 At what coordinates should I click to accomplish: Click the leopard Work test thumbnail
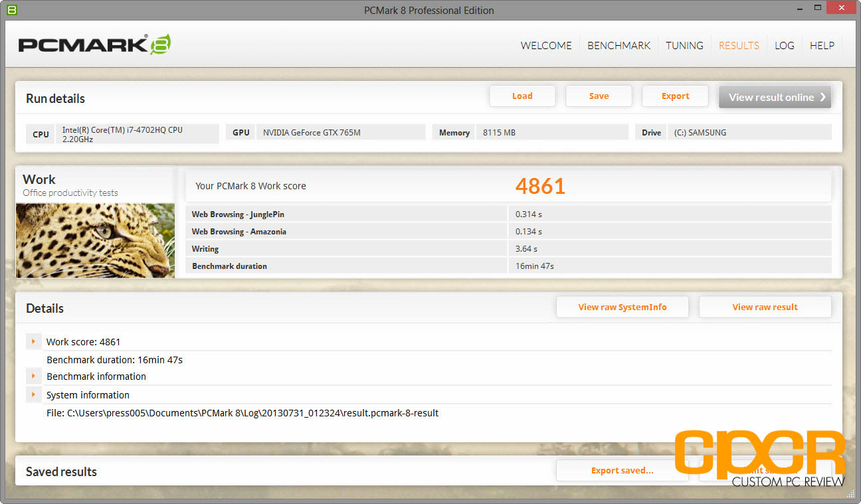click(x=95, y=240)
